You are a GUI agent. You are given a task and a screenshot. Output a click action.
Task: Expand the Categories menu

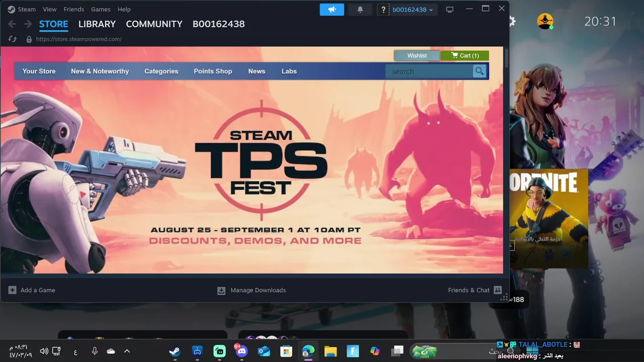(x=161, y=71)
